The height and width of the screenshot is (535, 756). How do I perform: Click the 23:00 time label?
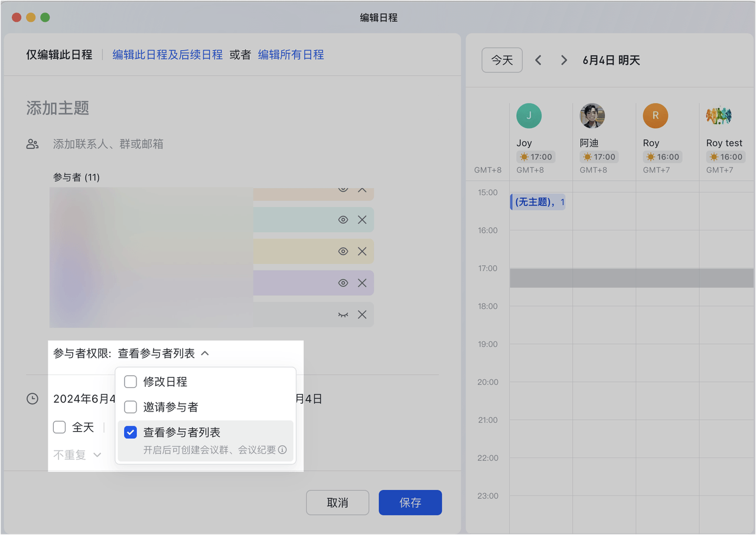coord(488,496)
